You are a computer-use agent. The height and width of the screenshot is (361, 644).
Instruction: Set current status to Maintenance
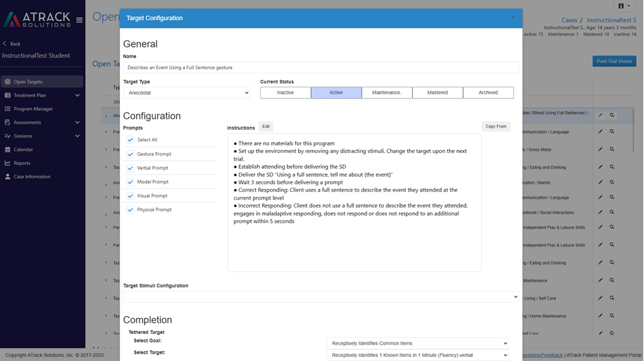coord(387,93)
